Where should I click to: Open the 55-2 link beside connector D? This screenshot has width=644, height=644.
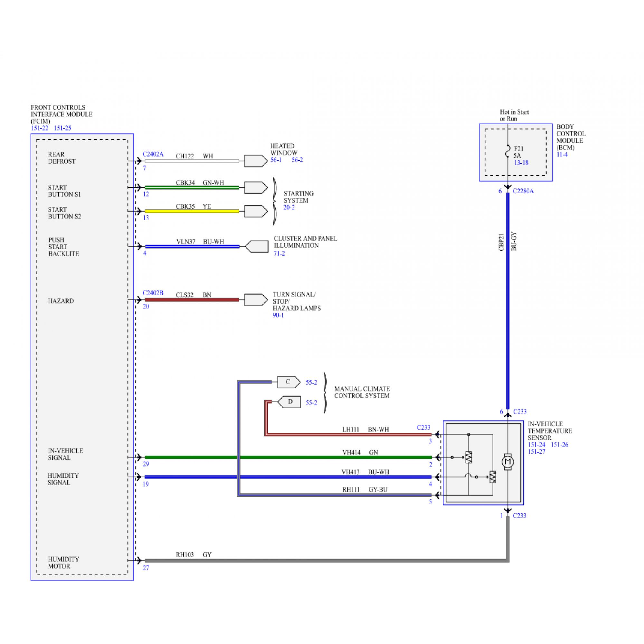pyautogui.click(x=311, y=403)
